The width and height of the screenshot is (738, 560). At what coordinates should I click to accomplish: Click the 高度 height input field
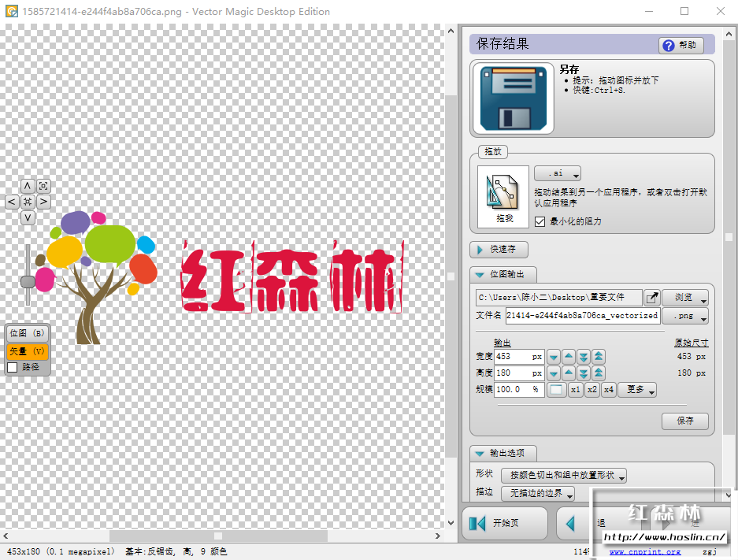tap(519, 373)
